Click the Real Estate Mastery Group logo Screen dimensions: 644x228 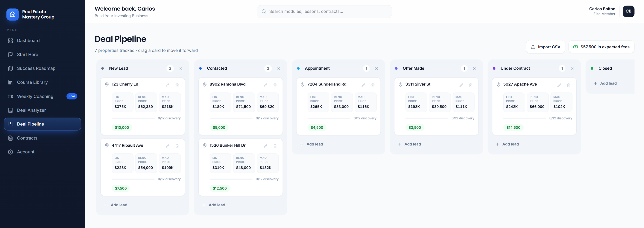(12, 15)
